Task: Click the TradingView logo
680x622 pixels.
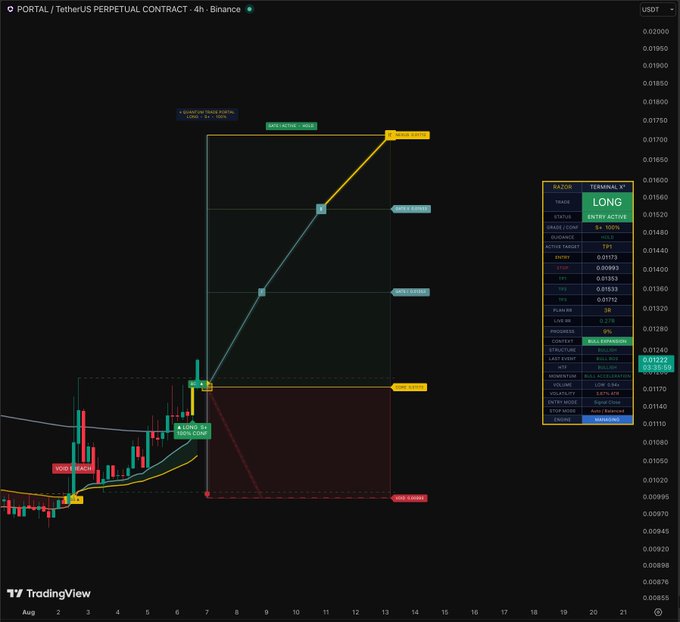Action: point(49,593)
